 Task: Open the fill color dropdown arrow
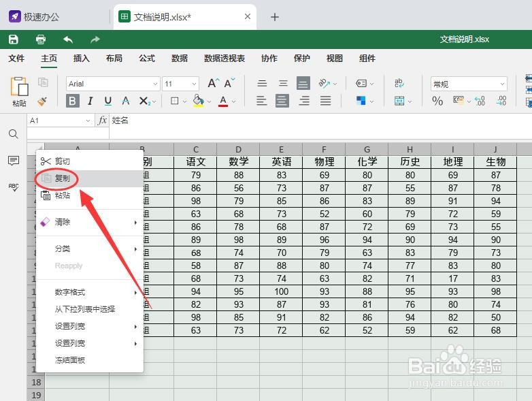click(x=209, y=101)
